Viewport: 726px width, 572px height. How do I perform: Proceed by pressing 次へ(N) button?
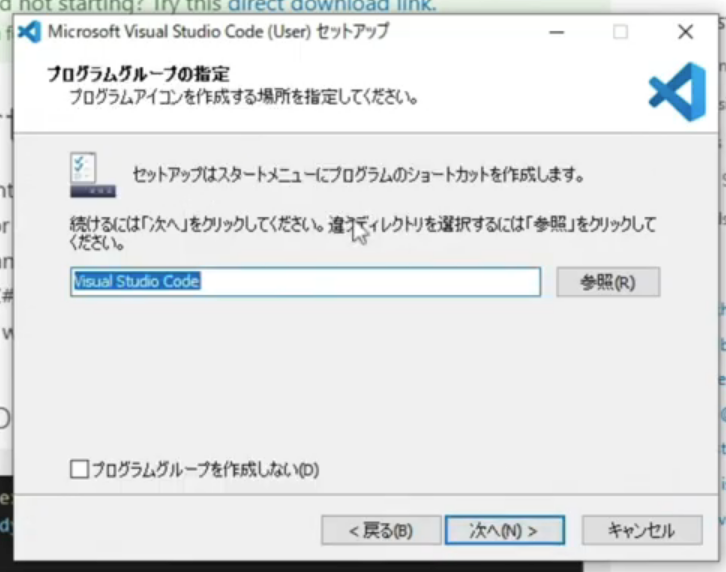coord(504,530)
